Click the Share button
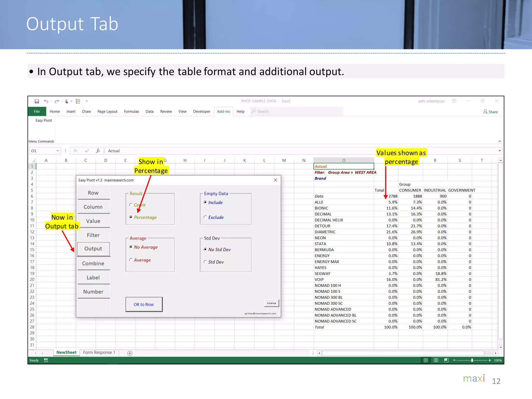This screenshot has width=532, height=399. (x=490, y=112)
